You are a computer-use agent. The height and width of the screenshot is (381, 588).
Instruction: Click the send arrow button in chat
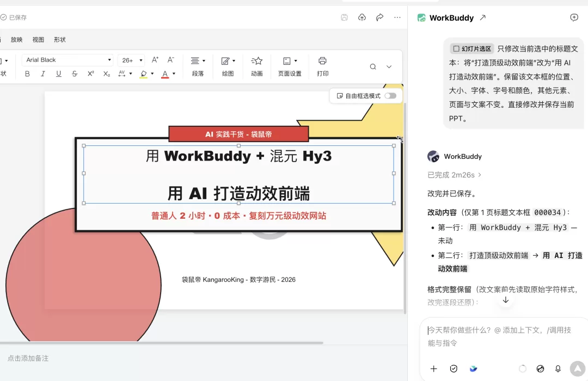(x=578, y=368)
